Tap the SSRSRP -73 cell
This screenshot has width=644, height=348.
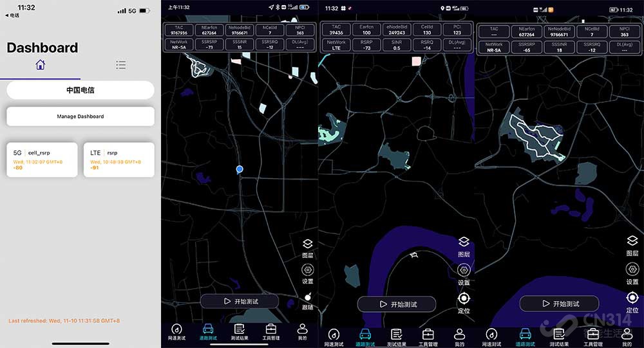pyautogui.click(x=209, y=44)
